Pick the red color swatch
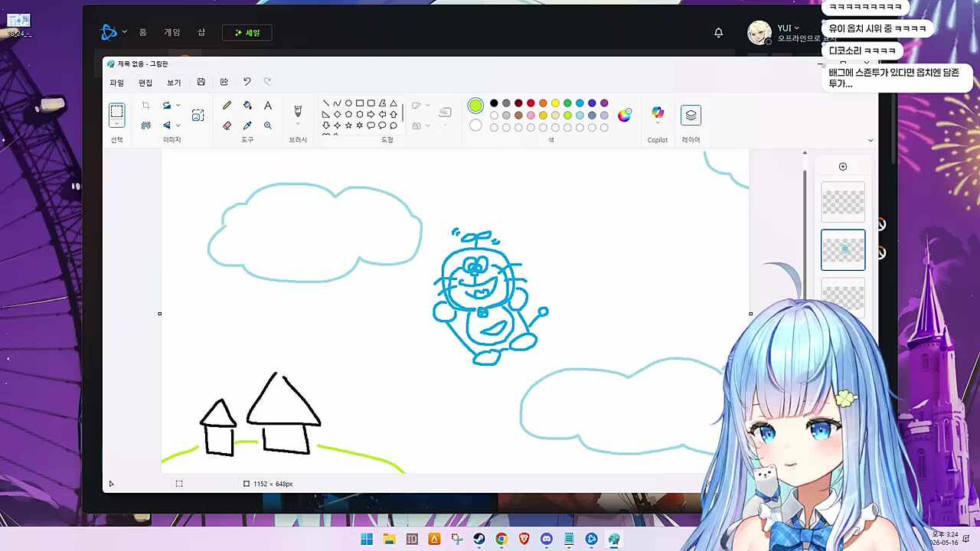The width and height of the screenshot is (980, 551). (x=531, y=103)
